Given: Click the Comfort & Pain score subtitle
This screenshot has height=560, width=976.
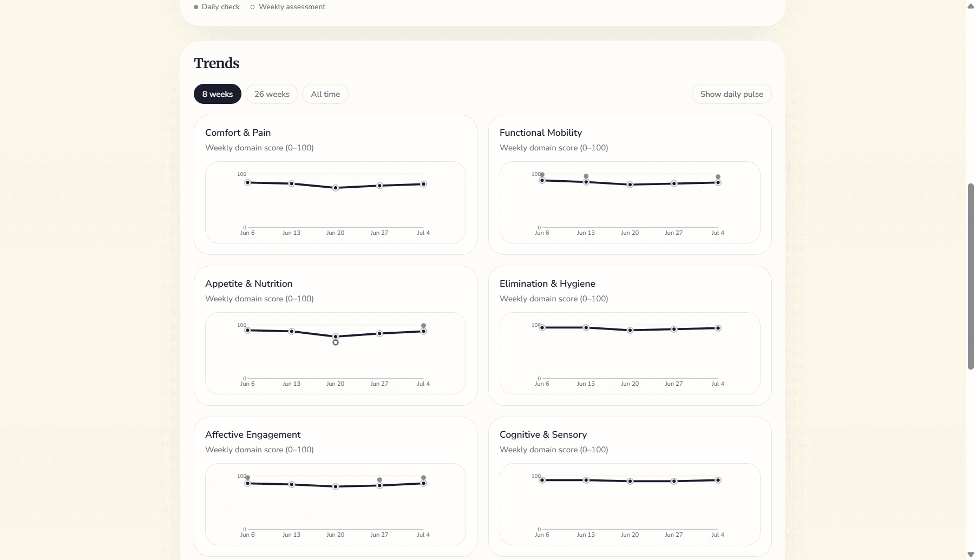Looking at the screenshot, I should (259, 148).
